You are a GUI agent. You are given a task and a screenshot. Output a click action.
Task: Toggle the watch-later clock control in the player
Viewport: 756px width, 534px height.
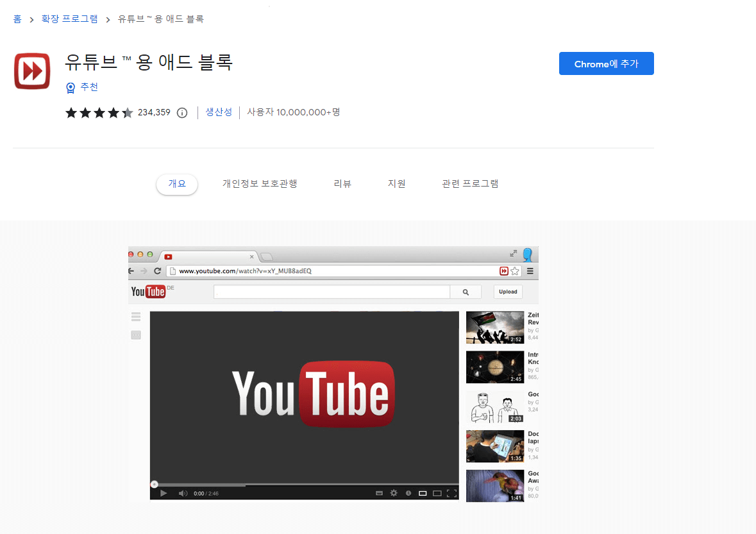pyautogui.click(x=408, y=493)
